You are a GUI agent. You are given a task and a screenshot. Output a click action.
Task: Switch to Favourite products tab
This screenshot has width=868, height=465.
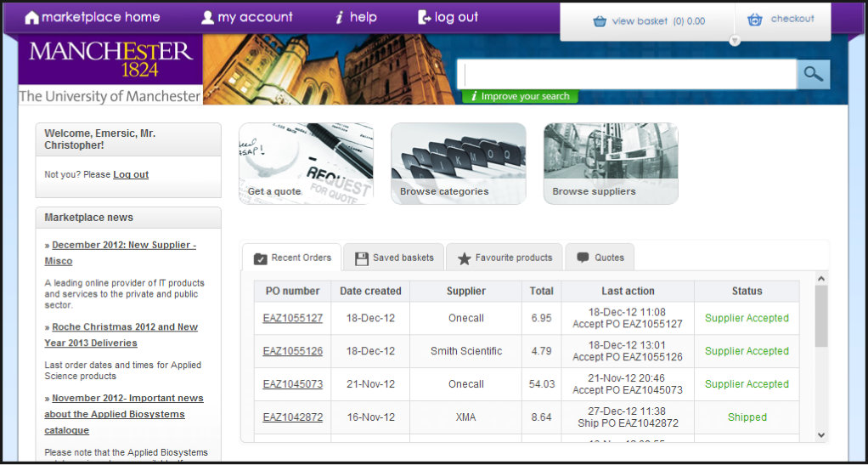point(504,258)
